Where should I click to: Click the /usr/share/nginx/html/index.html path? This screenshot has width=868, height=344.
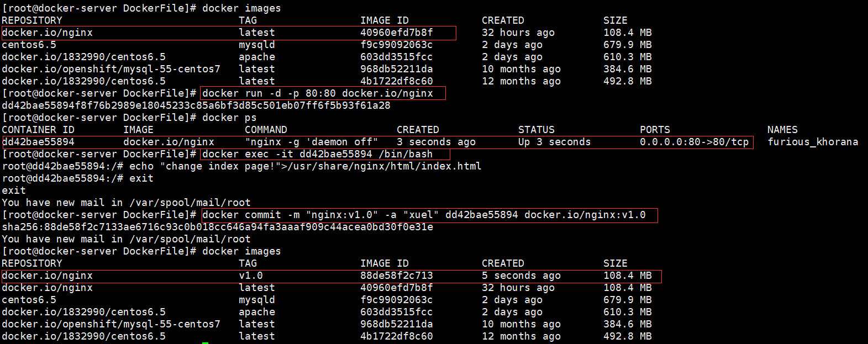click(x=384, y=166)
